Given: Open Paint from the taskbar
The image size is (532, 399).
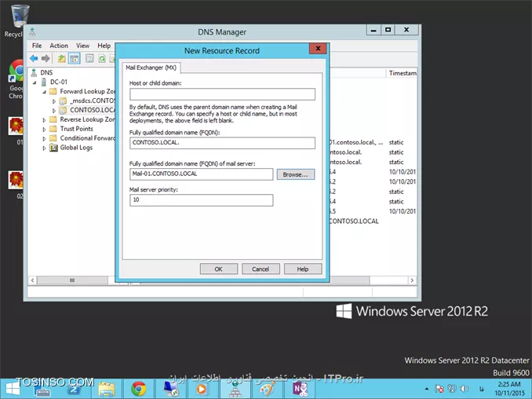Looking at the screenshot, I should click(268, 389).
